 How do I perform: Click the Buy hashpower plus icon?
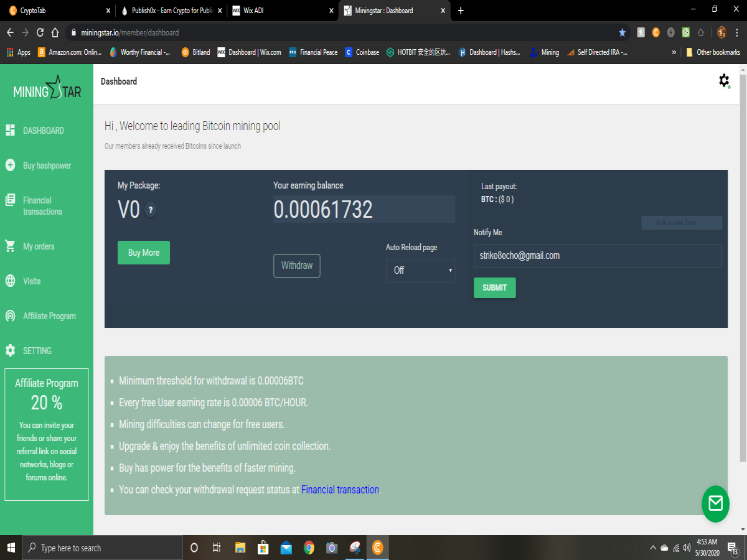[x=10, y=165]
